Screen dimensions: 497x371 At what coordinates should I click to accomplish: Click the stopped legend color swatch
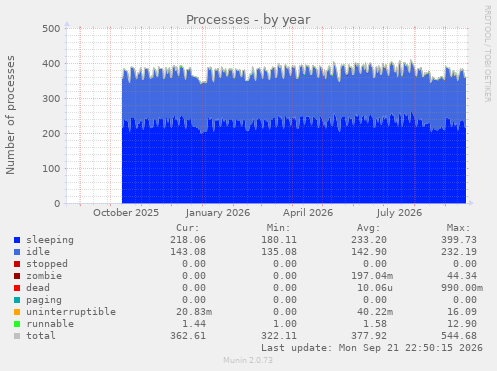pyautogui.click(x=17, y=264)
